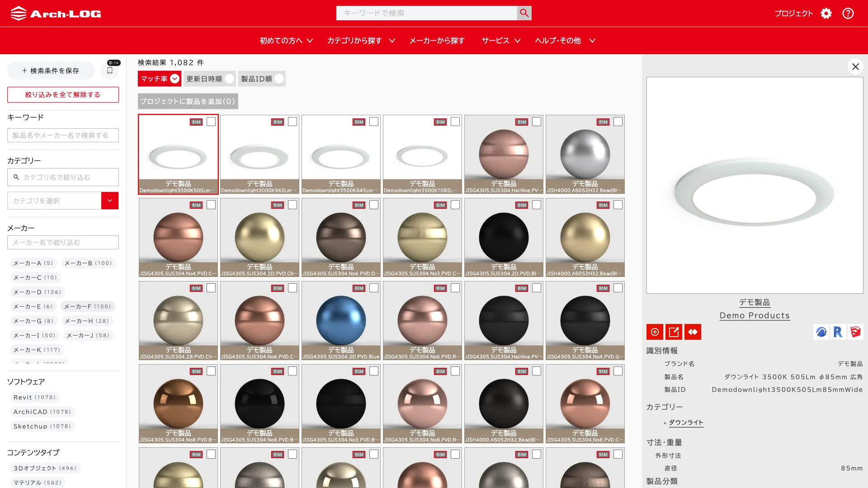The height and width of the screenshot is (488, 868).
Task: Click the Arch-LOG logo
Action: pos(56,14)
